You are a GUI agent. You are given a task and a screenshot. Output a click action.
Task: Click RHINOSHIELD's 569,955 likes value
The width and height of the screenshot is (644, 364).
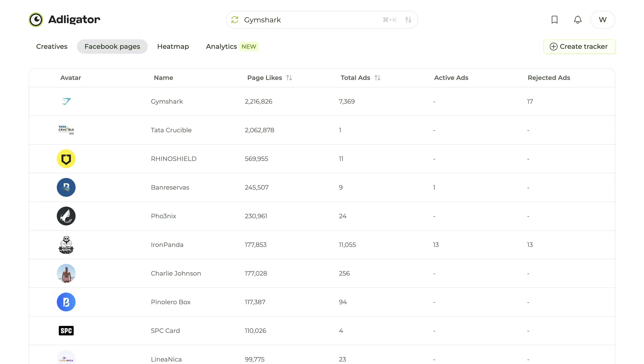point(256,159)
